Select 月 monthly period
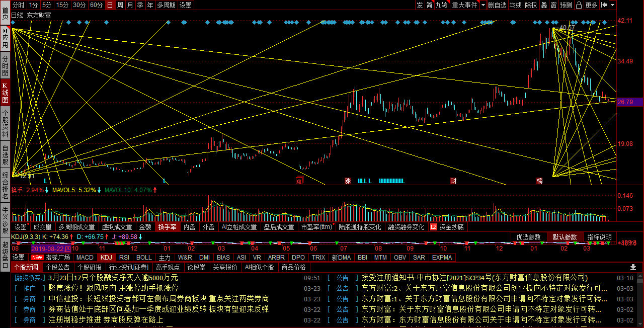Image resolution: width=644 pixels, height=328 pixels. point(130,5)
